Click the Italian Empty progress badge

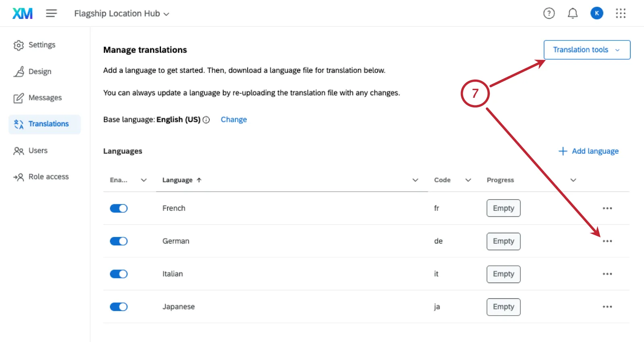pyautogui.click(x=504, y=274)
